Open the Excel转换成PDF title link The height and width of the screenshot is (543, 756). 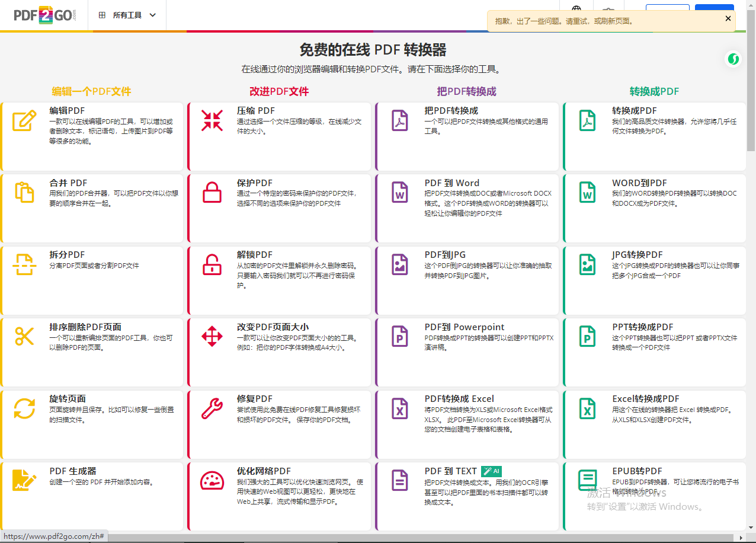click(x=646, y=399)
